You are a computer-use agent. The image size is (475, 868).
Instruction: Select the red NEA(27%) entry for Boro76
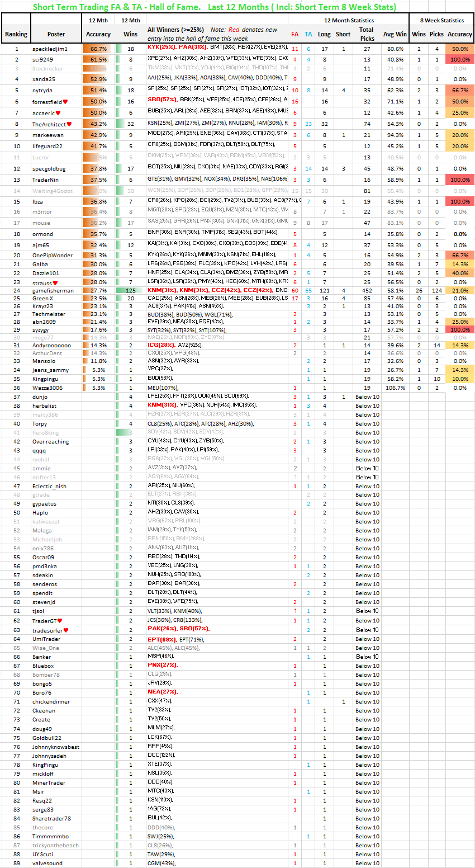pos(163,693)
